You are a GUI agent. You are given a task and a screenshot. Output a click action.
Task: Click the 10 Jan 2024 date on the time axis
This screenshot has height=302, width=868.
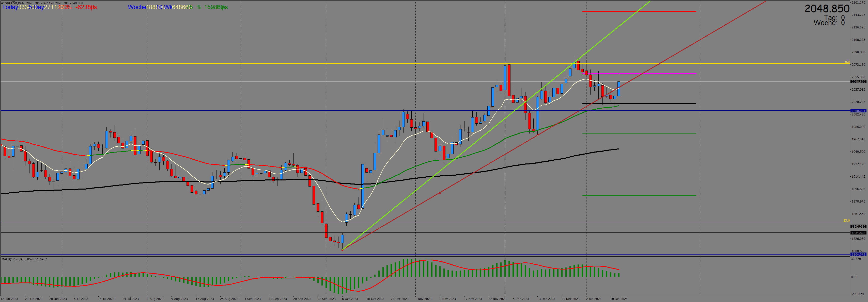click(x=619, y=299)
